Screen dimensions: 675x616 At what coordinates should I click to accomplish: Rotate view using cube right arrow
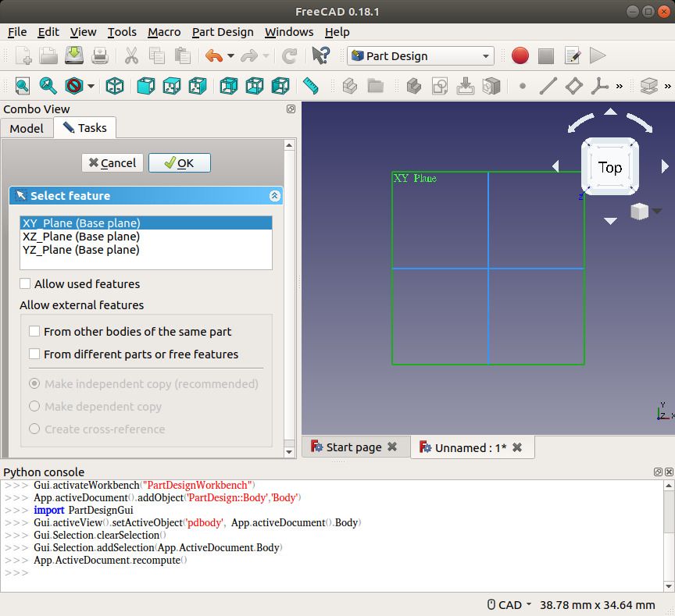[x=665, y=166]
